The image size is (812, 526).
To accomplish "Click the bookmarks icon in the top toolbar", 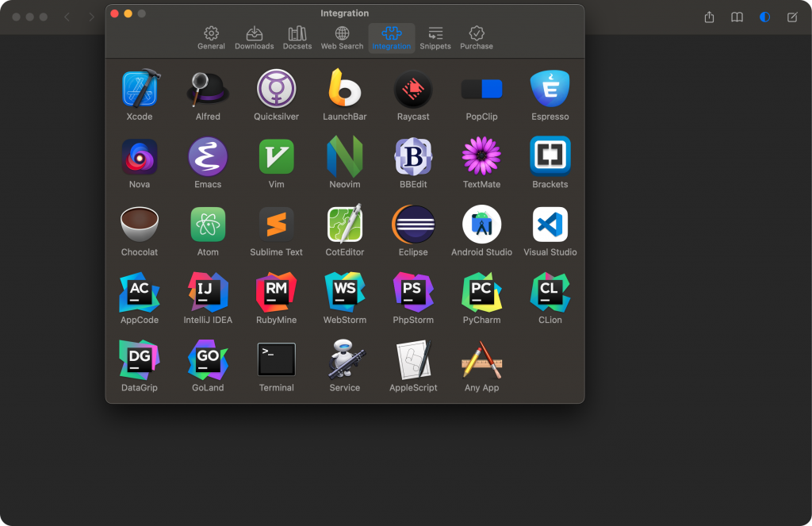I will [x=737, y=17].
